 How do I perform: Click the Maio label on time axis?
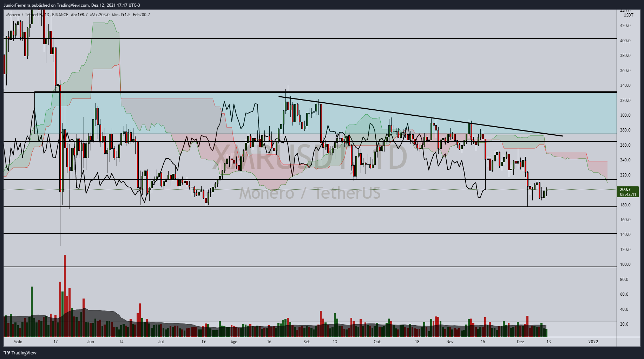[x=18, y=342]
